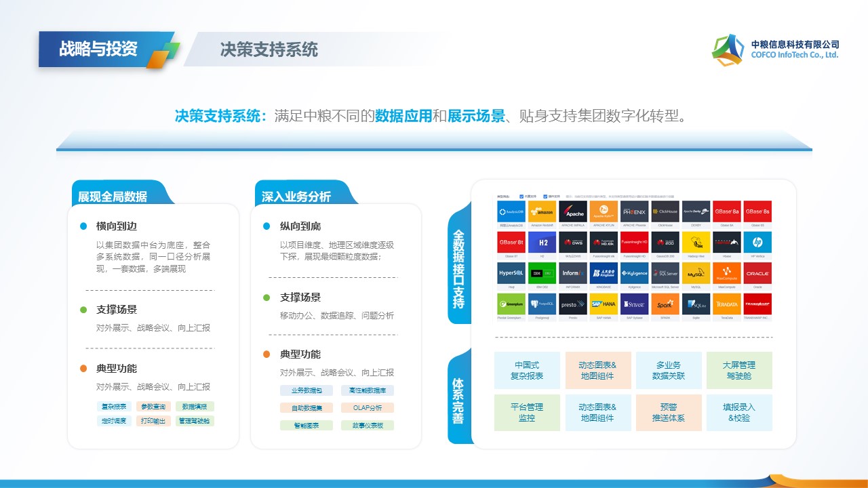Toggle the second type filter checkbox

(x=545, y=197)
